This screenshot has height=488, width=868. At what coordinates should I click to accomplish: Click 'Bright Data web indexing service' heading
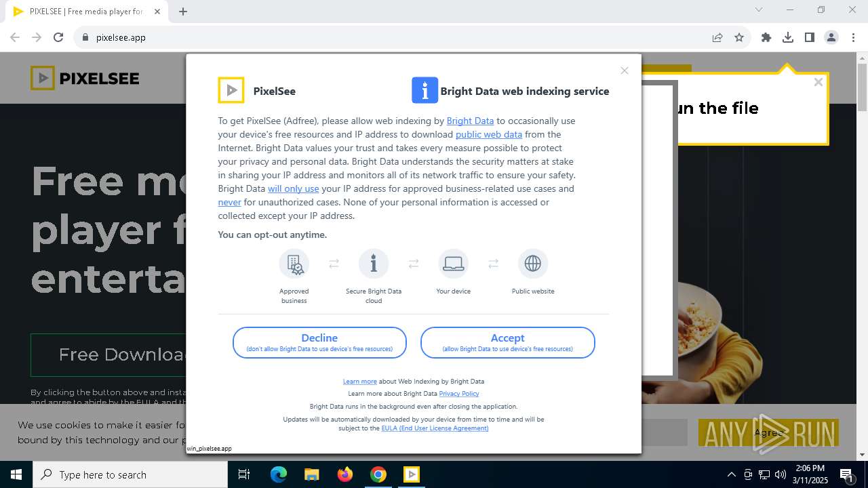[x=525, y=91]
